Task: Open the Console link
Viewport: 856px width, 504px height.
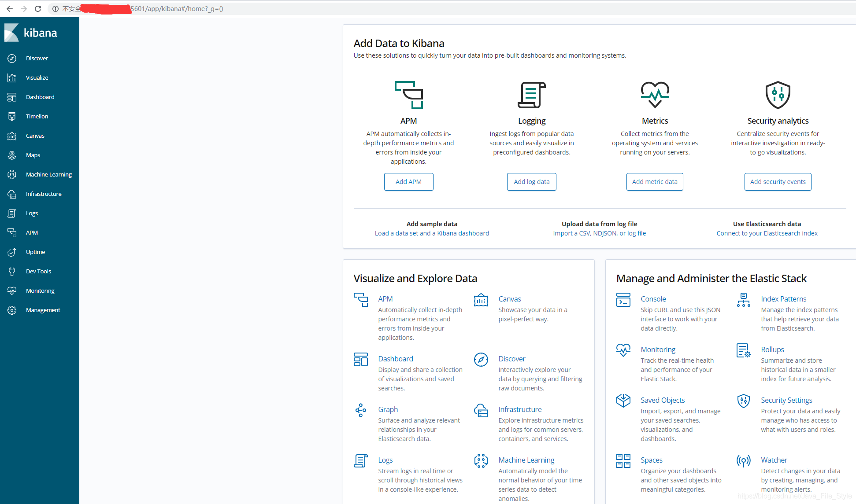Action: pyautogui.click(x=653, y=299)
